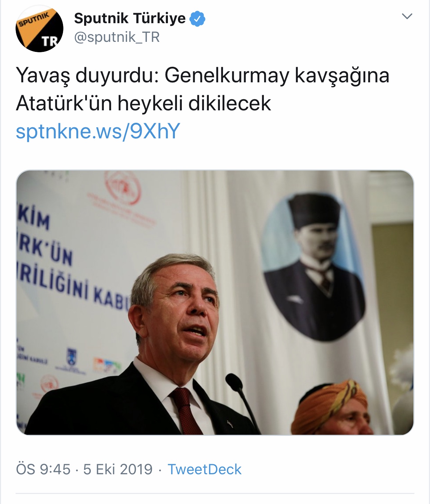Follow the sptnkne.ws/9XhY link
430x504 pixels.
coord(98,131)
